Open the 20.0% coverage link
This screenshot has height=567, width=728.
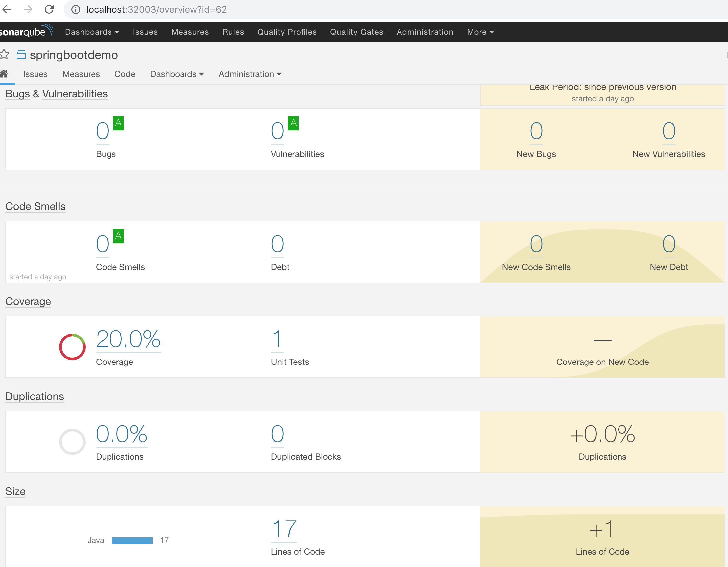(x=128, y=339)
